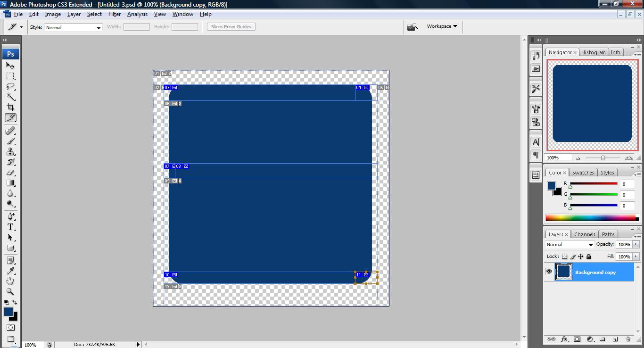This screenshot has height=348, width=644.
Task: Switch to the Channels tab
Action: (x=585, y=234)
